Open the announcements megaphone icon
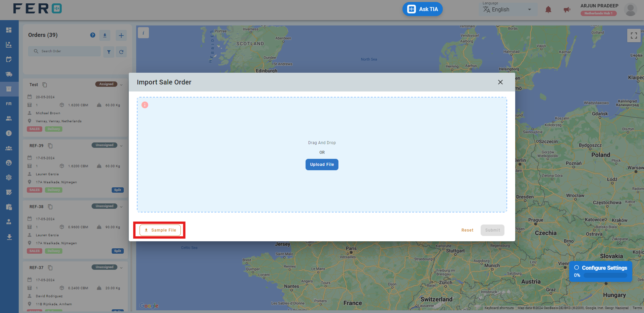644x313 pixels. point(567,9)
